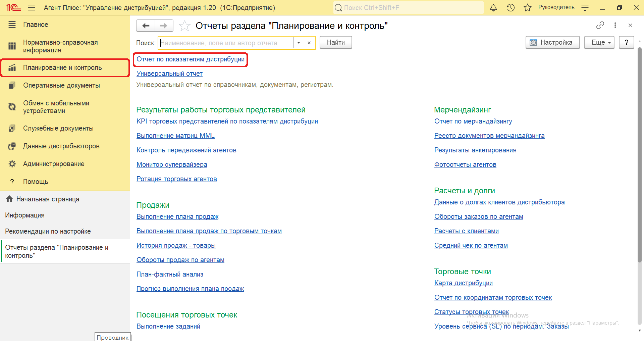Open Отчет по мерчандайзингу
Image resolution: width=644 pixels, height=341 pixels.
[473, 121]
